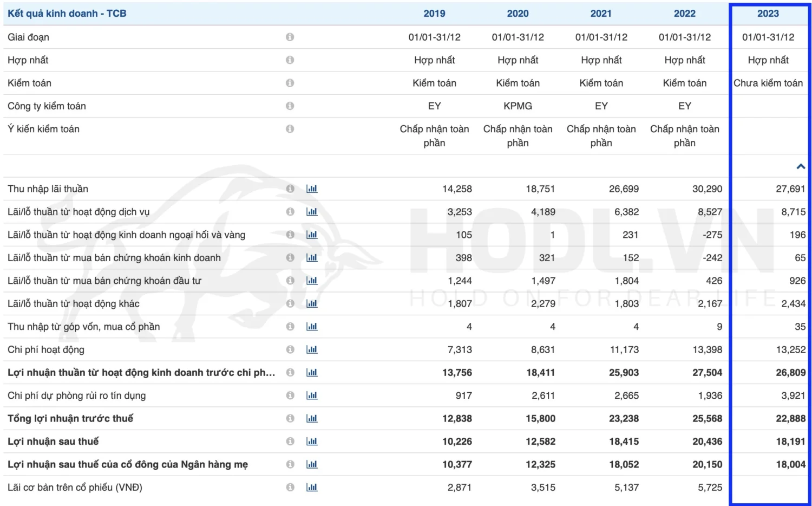The image size is (812, 506).
Task: Click info icon beside Giai đoạn
Action: (x=290, y=37)
